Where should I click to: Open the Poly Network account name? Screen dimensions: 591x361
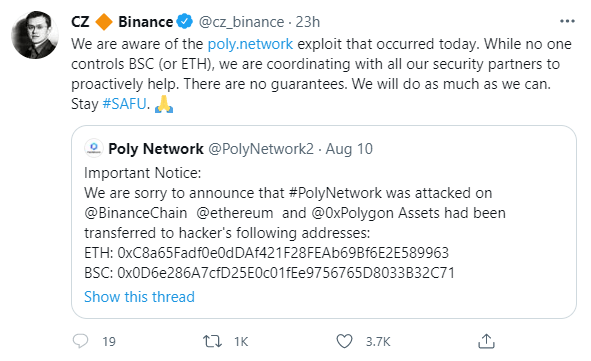tap(156, 149)
